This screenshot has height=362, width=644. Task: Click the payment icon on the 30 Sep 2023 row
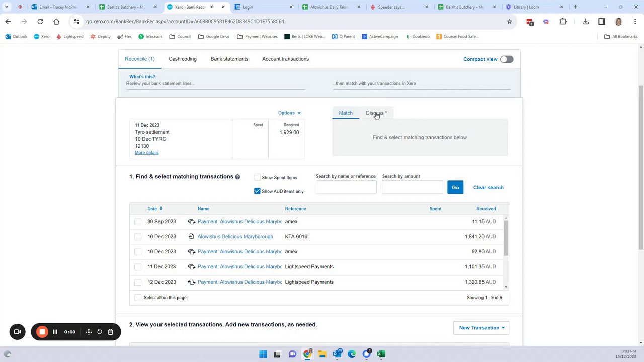[191, 222]
